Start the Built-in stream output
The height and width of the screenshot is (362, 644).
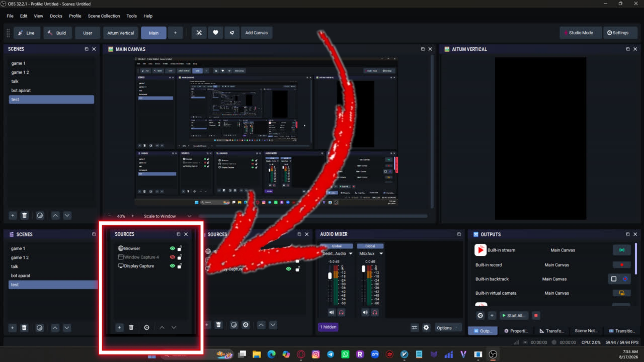[621, 250]
